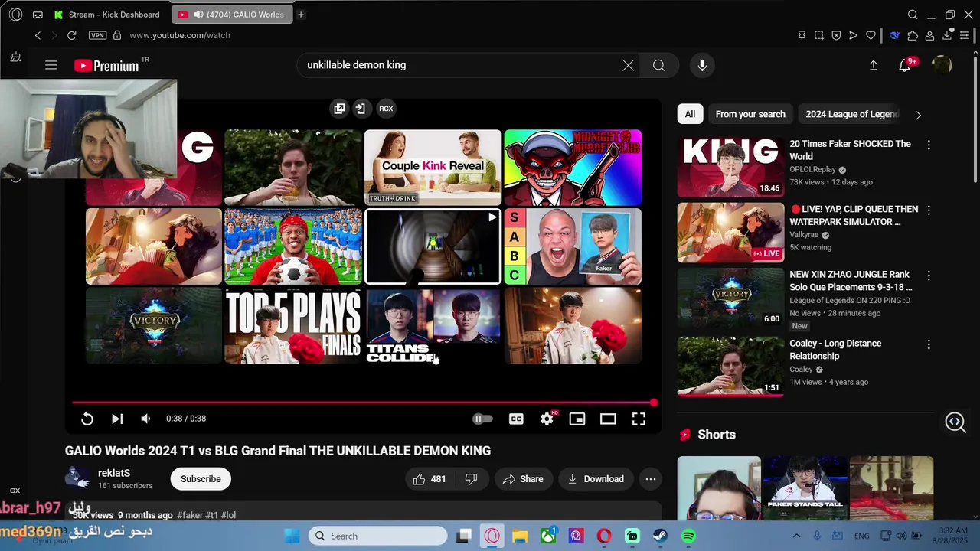Click the RGX overlay button
Viewport: 980px width, 551px height.
pyautogui.click(x=386, y=109)
